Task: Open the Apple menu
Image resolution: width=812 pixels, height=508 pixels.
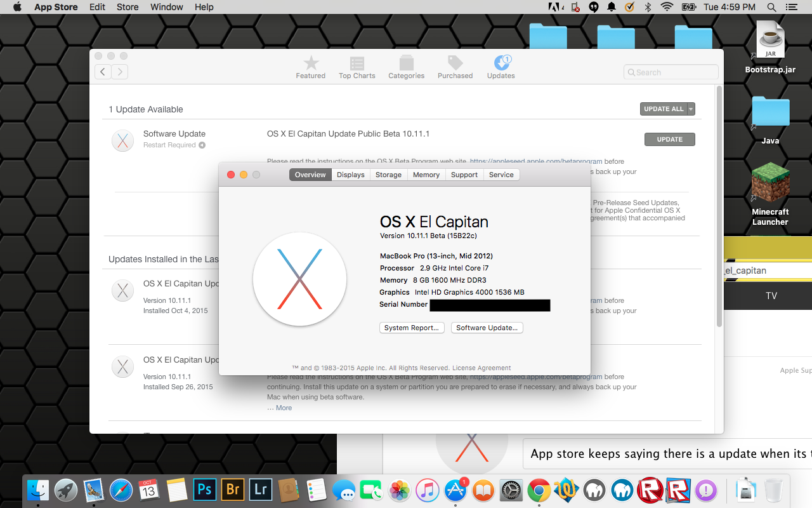Action: 17,7
